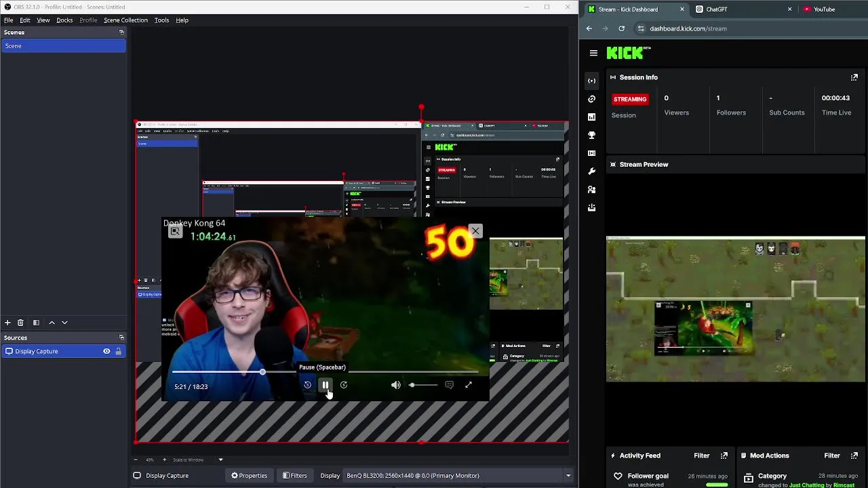Seek along the video progress bar
This screenshot has height=488, width=868.
coord(325,372)
